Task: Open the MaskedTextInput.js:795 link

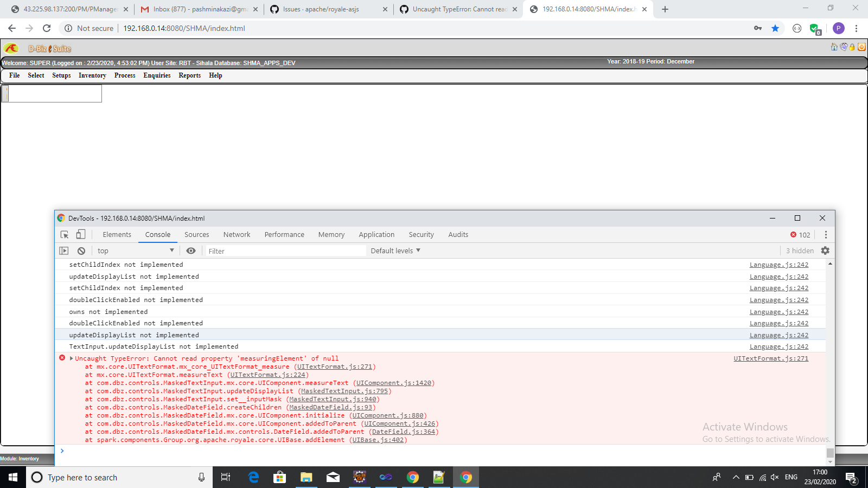Action: (x=344, y=391)
